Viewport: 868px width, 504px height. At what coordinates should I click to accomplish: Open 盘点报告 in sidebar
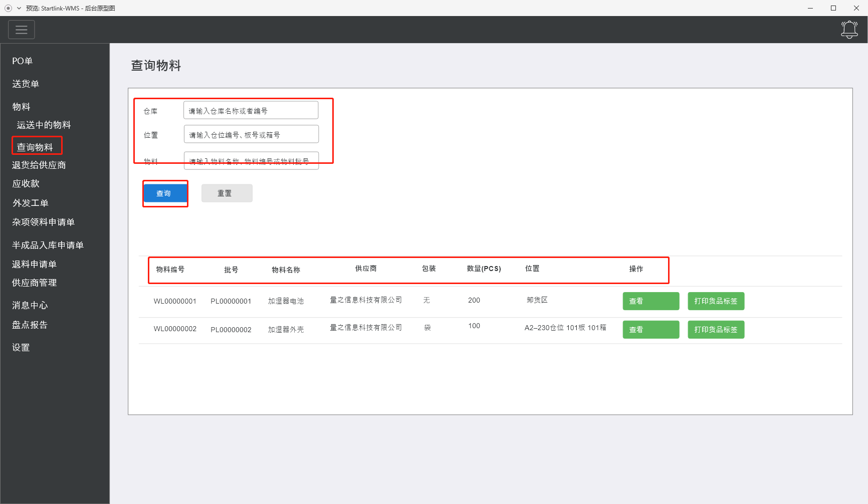30,325
